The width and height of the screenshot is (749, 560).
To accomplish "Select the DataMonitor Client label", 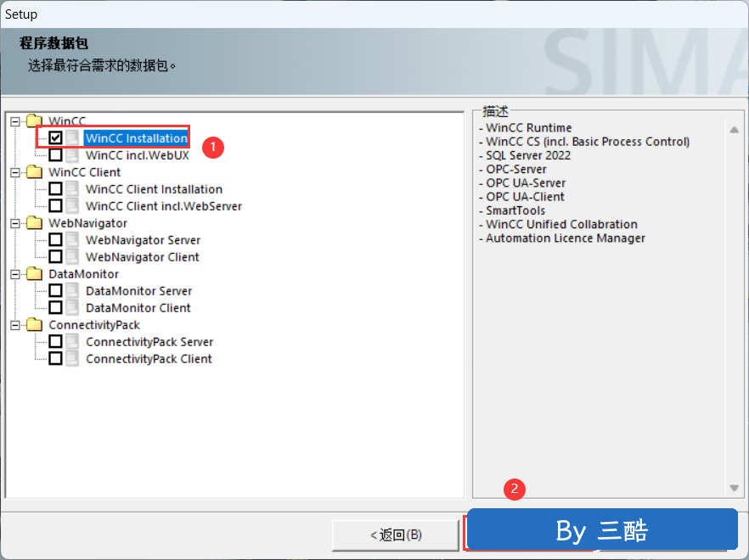I will tap(138, 308).
